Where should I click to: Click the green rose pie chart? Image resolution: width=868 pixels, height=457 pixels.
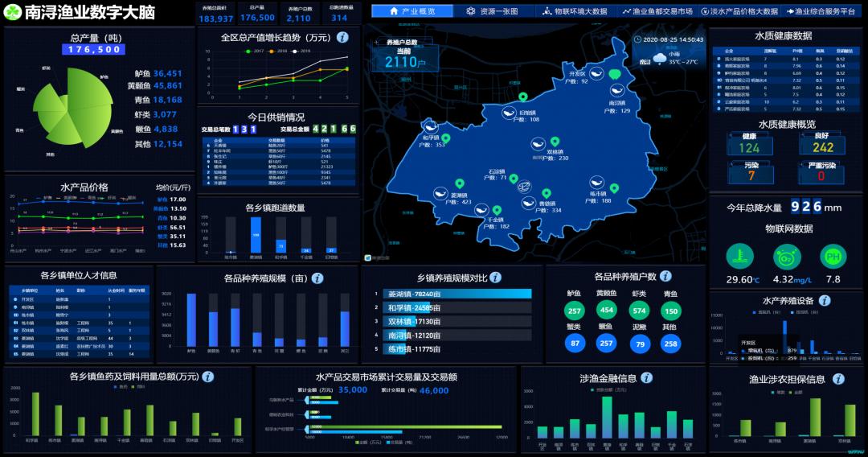[x=72, y=107]
